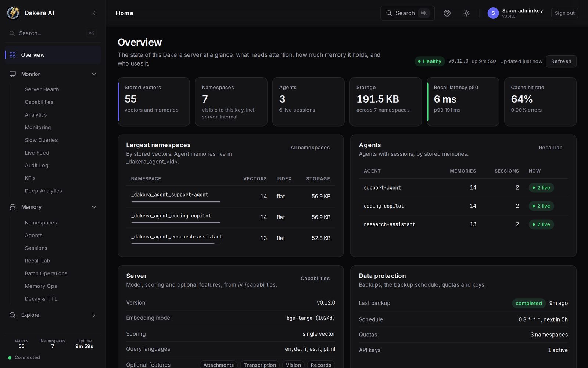Toggle theme with the sun icon
Image resolution: width=588 pixels, height=368 pixels.
(x=466, y=13)
